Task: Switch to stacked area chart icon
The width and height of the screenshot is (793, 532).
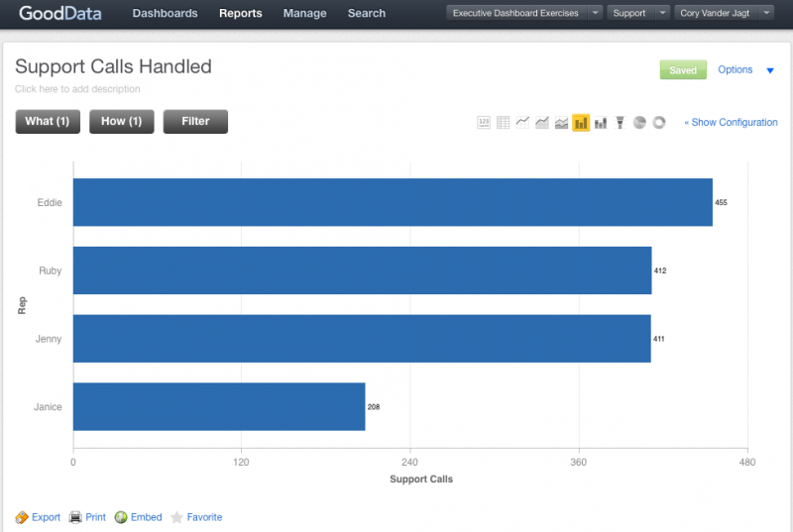Action: pos(561,123)
